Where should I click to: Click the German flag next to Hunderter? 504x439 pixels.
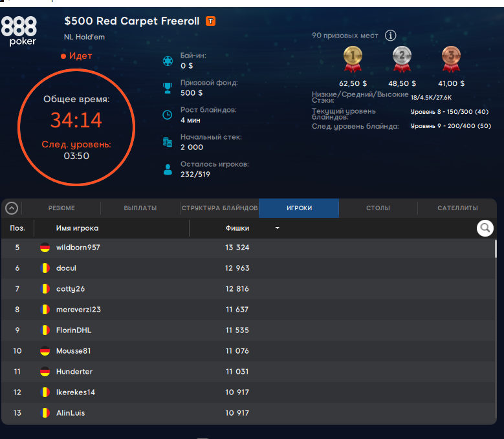[45, 372]
